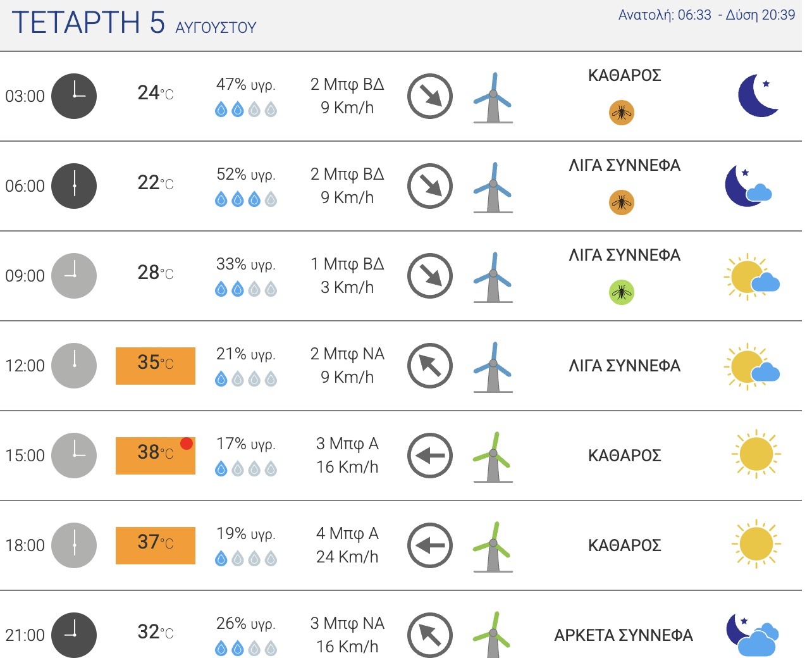Click the blue wind turbine icon at 03:00
Screen dimensions: 812x658
click(x=493, y=97)
